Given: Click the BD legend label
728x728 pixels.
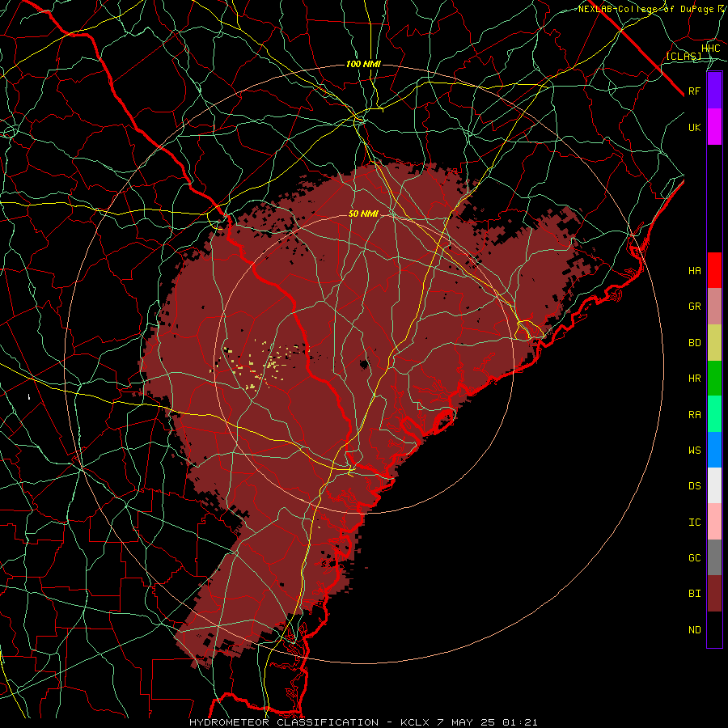Looking at the screenshot, I should (694, 343).
